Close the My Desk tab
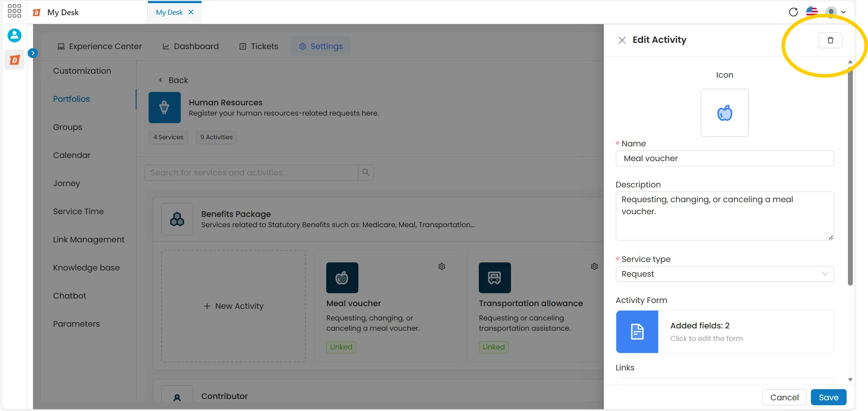The width and height of the screenshot is (868, 411). tap(191, 12)
